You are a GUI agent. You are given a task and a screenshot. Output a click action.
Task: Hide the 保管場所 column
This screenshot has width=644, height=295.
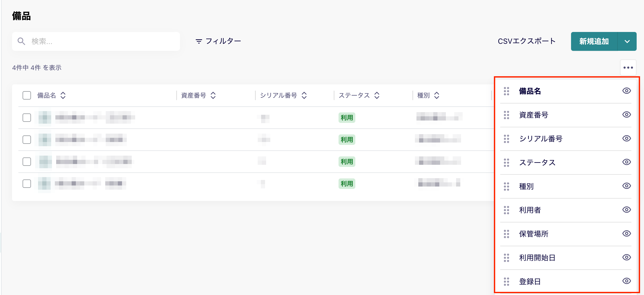click(x=627, y=234)
